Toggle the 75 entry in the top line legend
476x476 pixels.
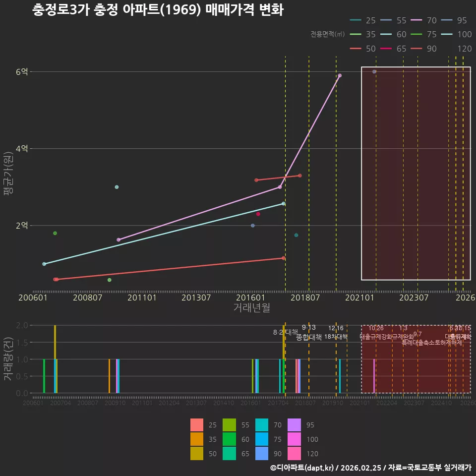[x=424, y=34]
